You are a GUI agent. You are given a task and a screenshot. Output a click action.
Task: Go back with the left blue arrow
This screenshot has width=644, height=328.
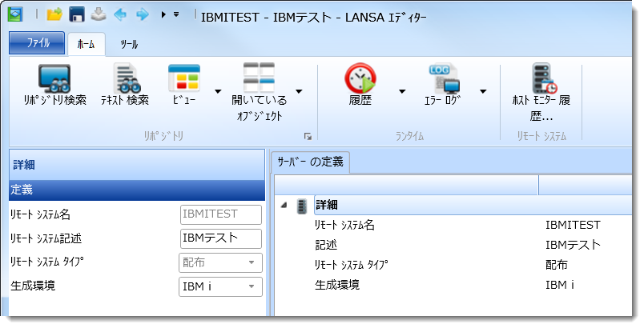(x=120, y=14)
